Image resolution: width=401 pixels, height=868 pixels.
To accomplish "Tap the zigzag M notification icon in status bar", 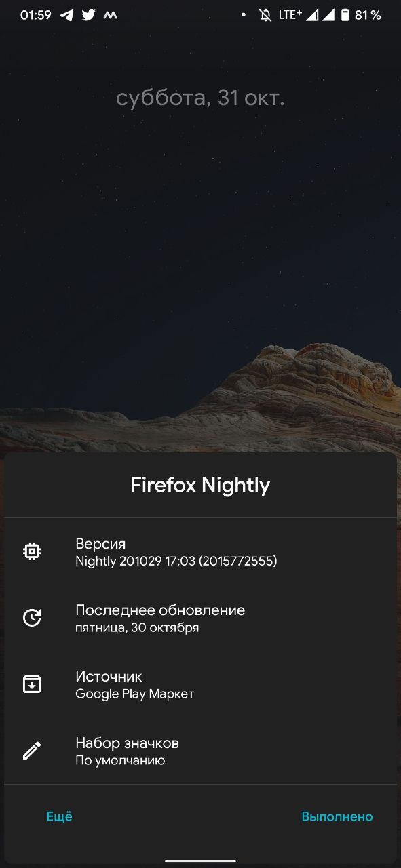I will (x=110, y=15).
